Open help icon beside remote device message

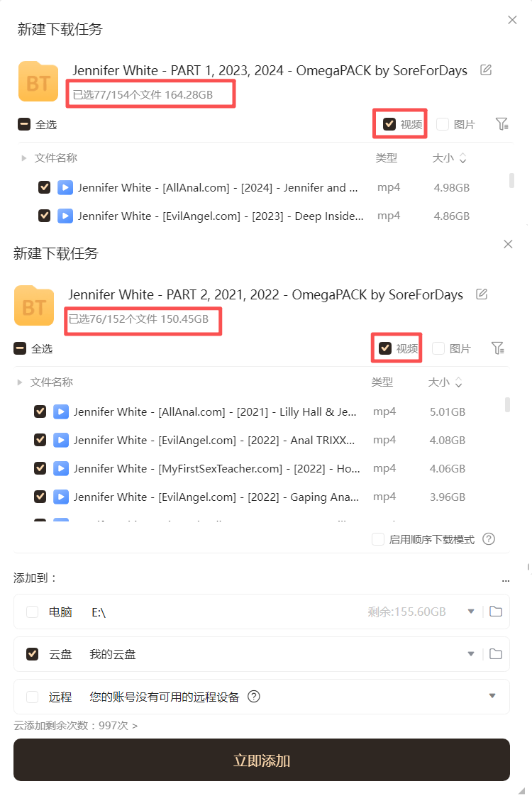(x=254, y=697)
